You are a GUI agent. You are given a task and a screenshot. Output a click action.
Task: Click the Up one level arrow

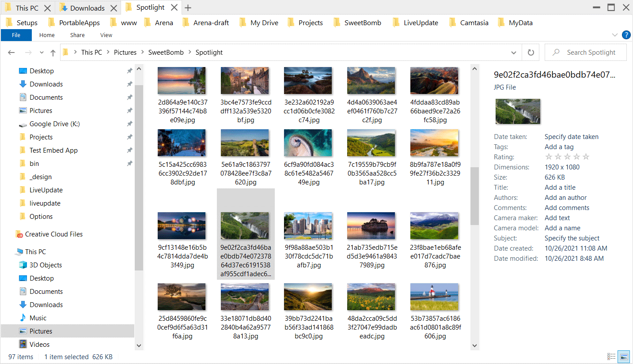point(53,53)
